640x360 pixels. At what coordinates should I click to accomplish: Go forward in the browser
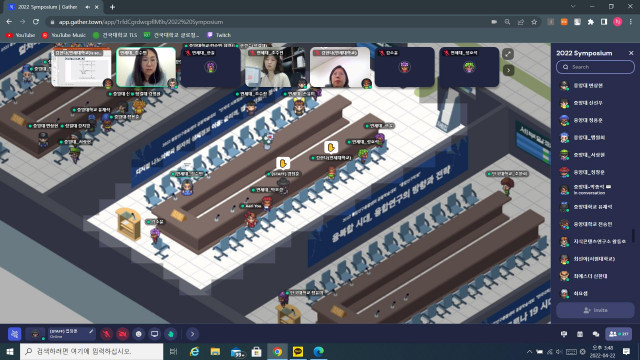pos(22,22)
